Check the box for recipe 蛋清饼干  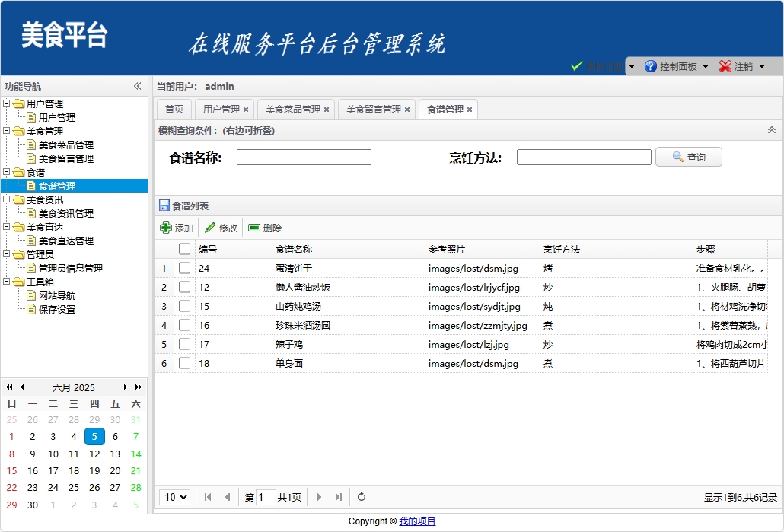click(x=184, y=268)
